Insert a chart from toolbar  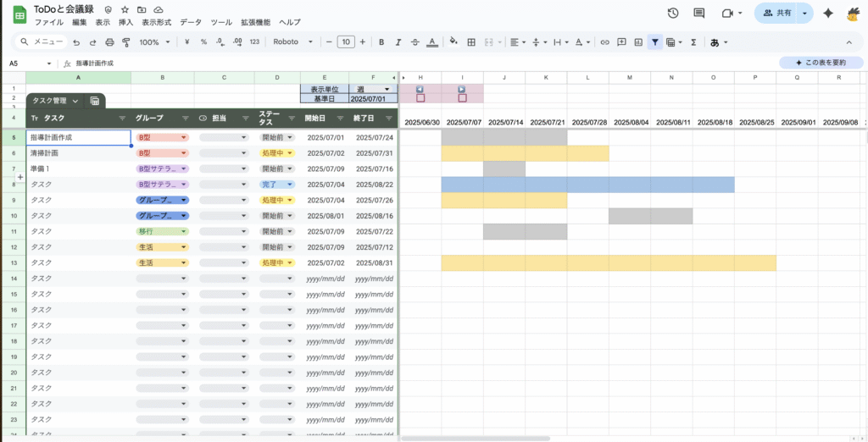(638, 42)
